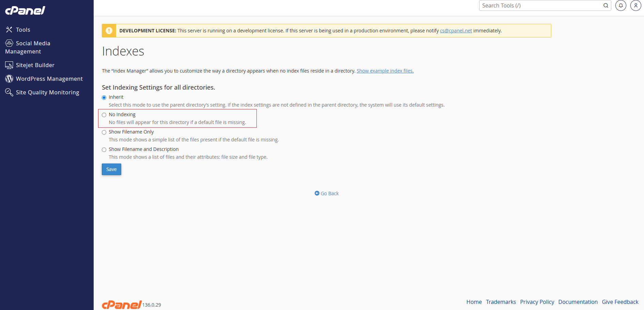Go to Sitejet Builder menu item
The image size is (644, 310).
coord(35,65)
